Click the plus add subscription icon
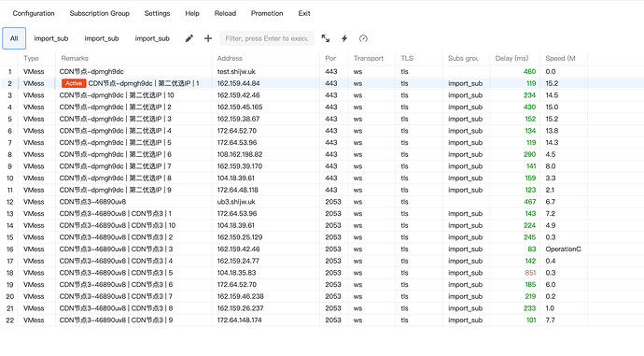This screenshot has width=644, height=356. 208,38
